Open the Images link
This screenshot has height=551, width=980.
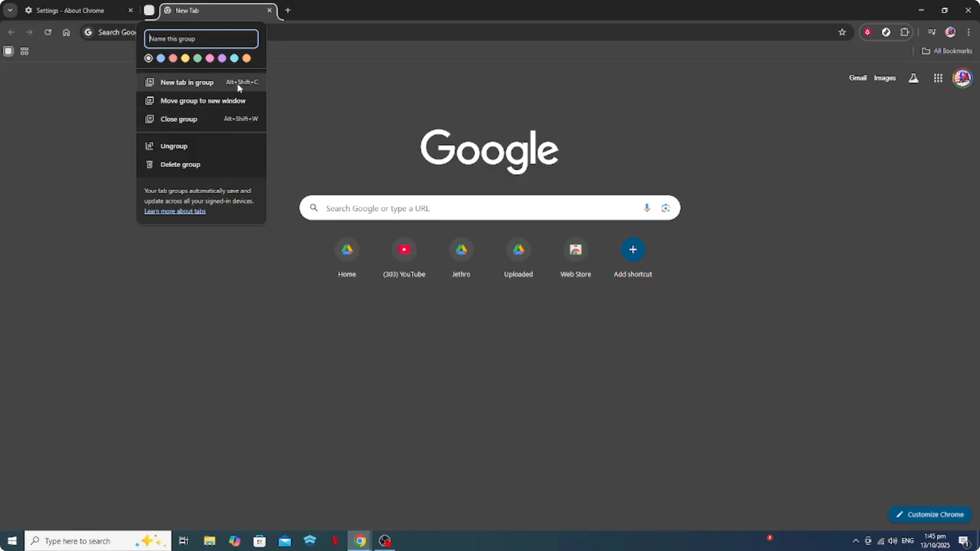pyautogui.click(x=884, y=78)
